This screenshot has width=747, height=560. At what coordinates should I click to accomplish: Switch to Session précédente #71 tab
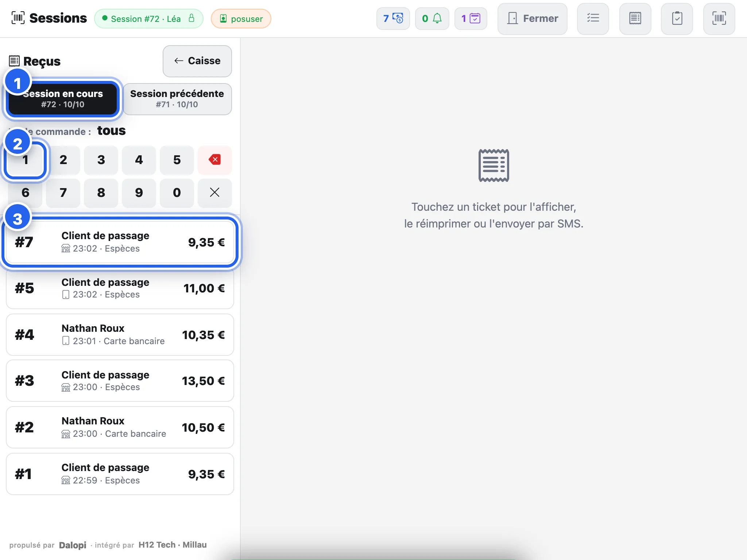[177, 99]
